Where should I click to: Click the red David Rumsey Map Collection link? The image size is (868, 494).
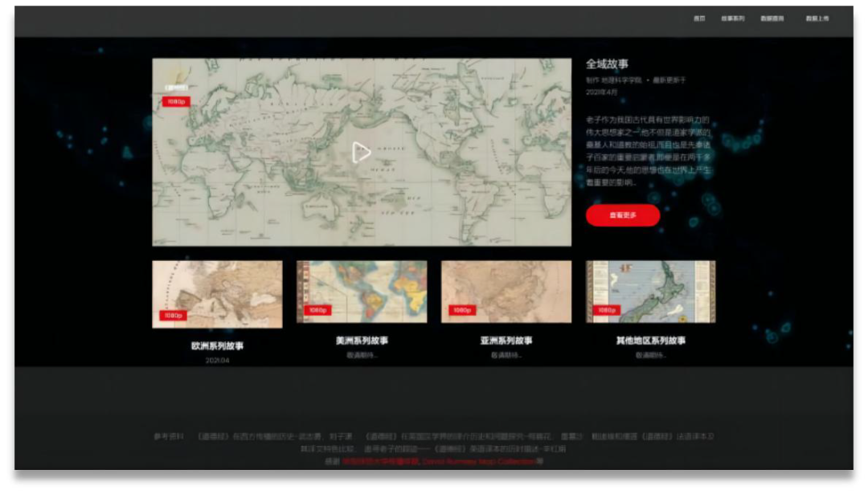479,462
